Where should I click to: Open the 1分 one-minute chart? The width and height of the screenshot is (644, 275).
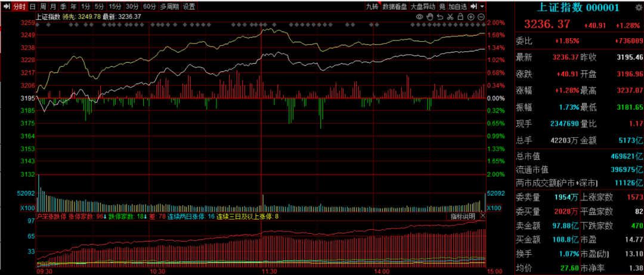click(85, 7)
